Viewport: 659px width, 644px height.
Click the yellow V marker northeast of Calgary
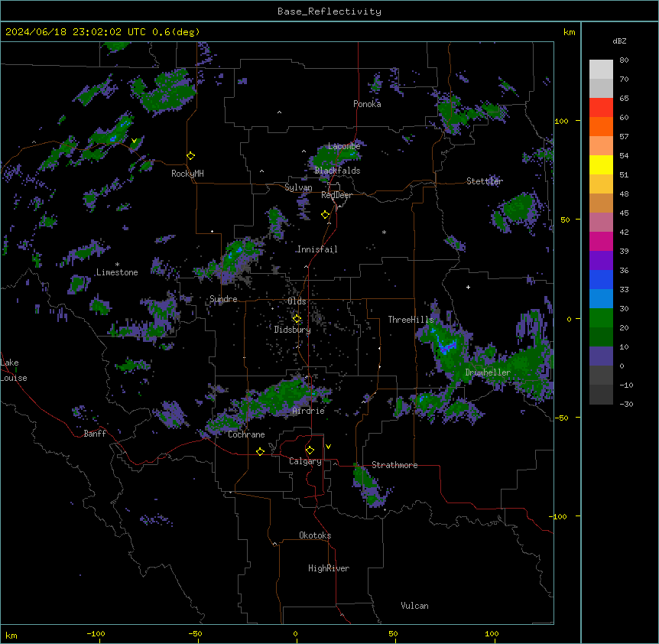click(x=328, y=447)
